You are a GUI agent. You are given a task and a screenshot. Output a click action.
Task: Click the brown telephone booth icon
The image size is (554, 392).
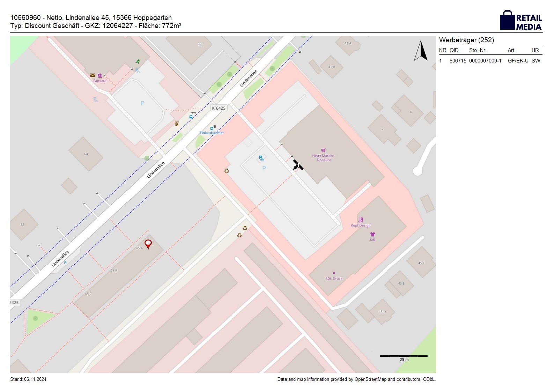tap(177, 124)
